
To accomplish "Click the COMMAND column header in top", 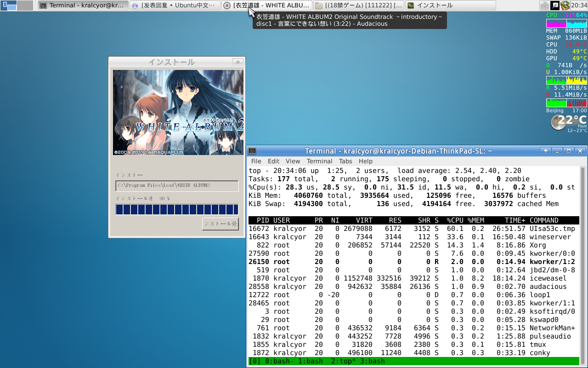I will pyautogui.click(x=544, y=220).
